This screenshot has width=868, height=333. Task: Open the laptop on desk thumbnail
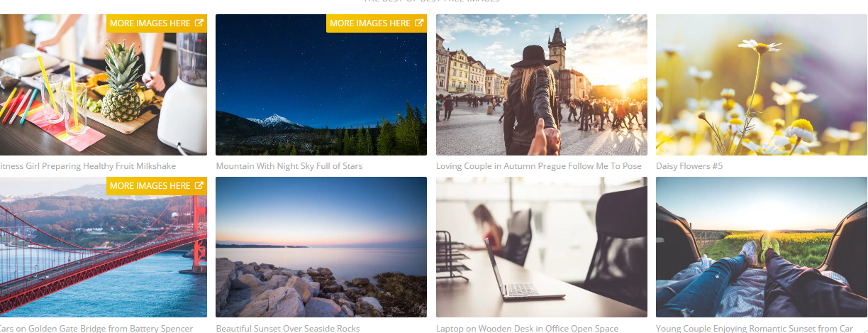tap(542, 247)
